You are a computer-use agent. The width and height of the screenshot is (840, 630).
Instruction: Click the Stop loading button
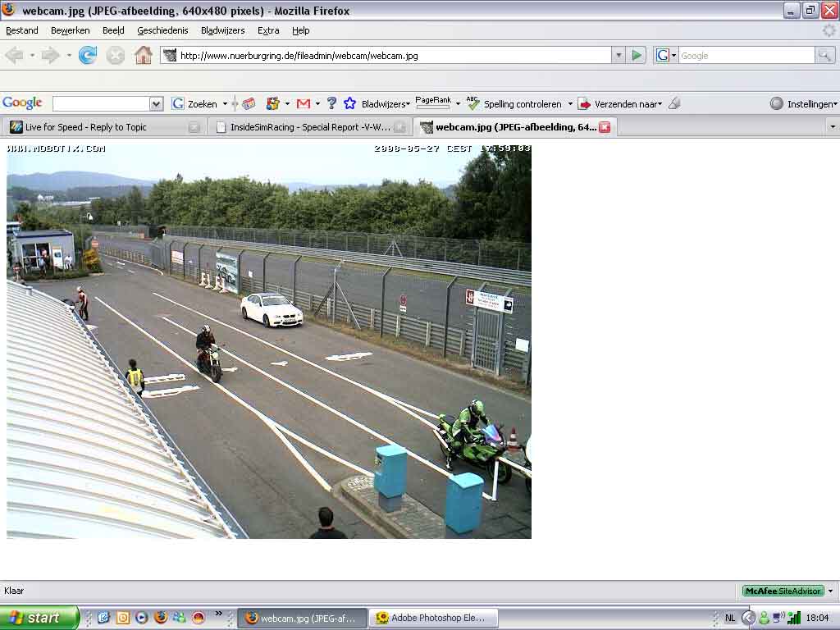pyautogui.click(x=115, y=55)
